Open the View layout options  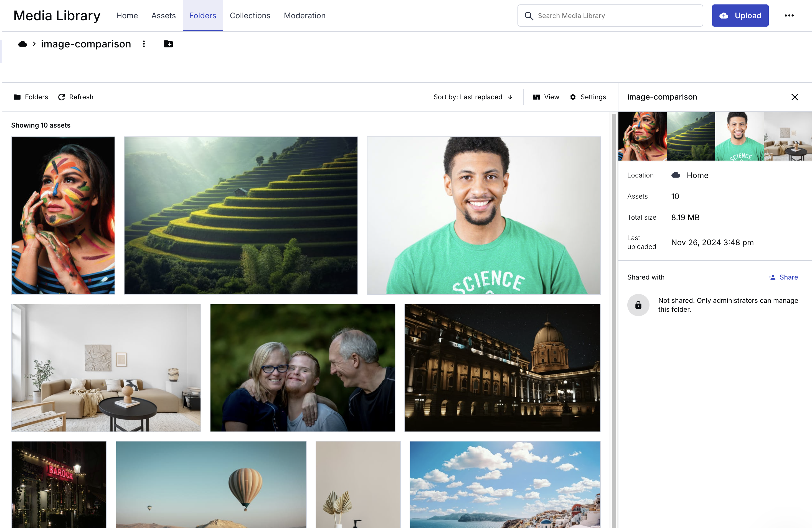pos(546,97)
